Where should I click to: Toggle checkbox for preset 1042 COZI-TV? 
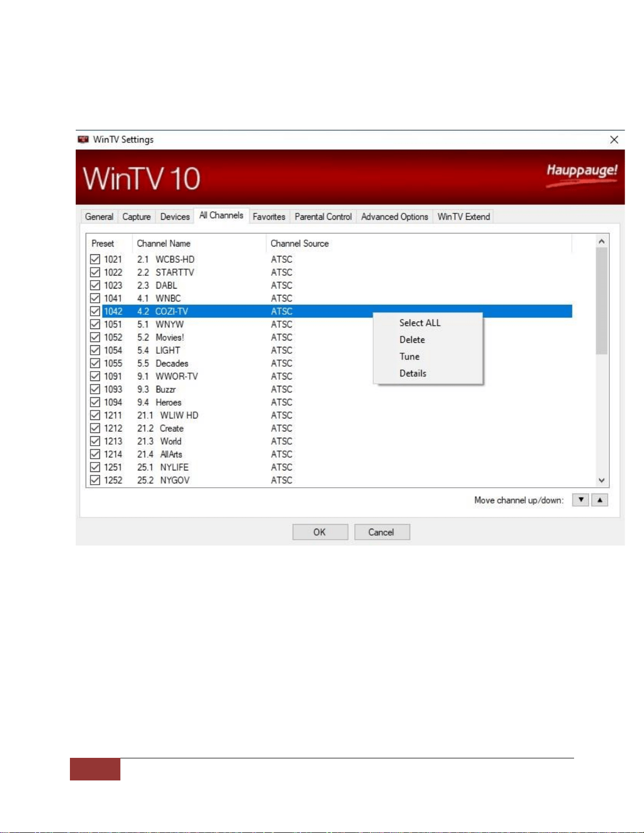(x=95, y=311)
